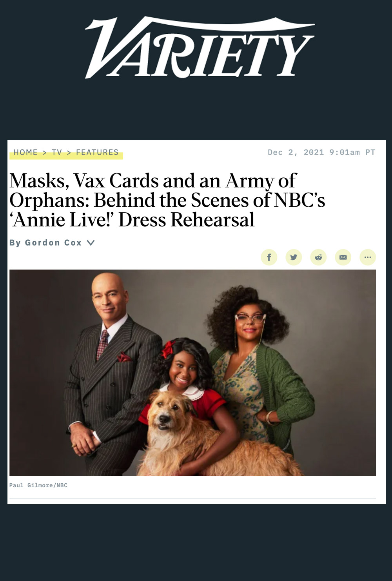
Task: Click the article headline about 'Annie Live!'
Action: [x=167, y=200]
